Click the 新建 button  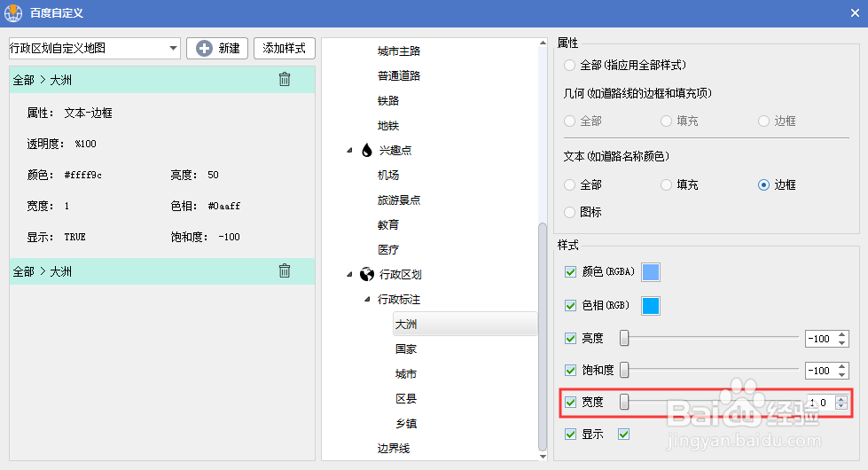[x=217, y=48]
